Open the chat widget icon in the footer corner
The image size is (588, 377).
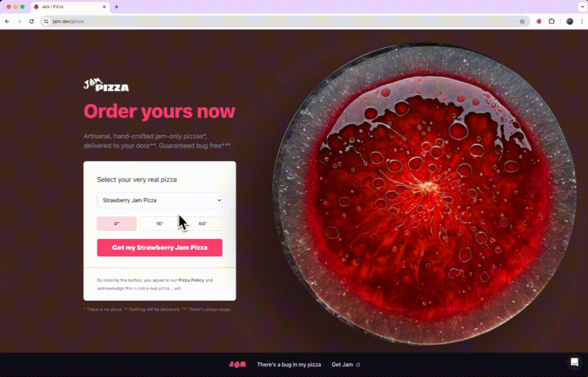[x=574, y=362]
